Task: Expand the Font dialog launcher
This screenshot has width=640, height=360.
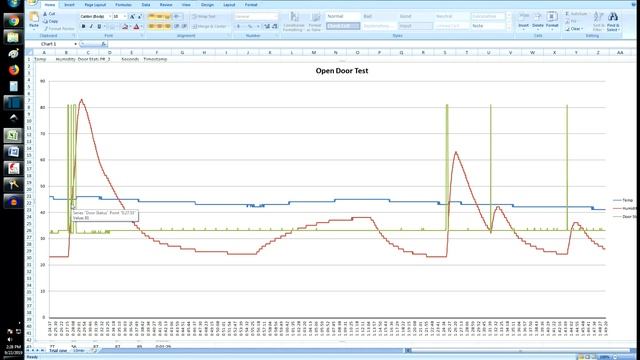Action: (142, 36)
